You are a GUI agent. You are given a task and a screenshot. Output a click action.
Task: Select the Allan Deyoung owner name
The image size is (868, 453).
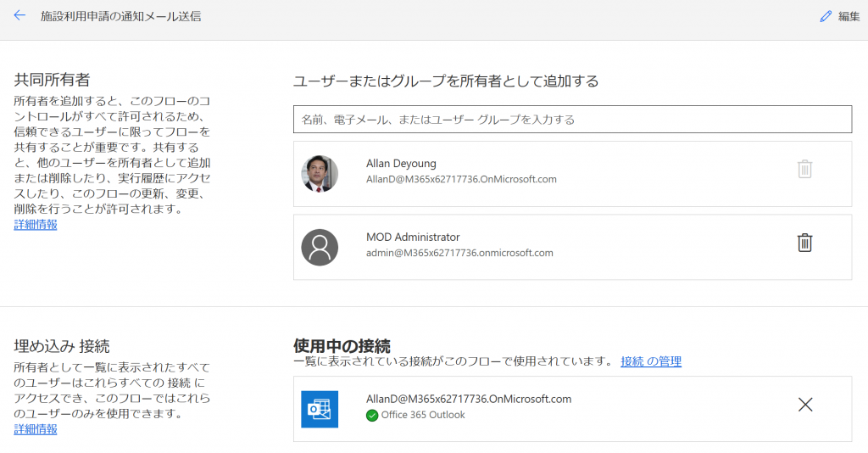coord(401,163)
